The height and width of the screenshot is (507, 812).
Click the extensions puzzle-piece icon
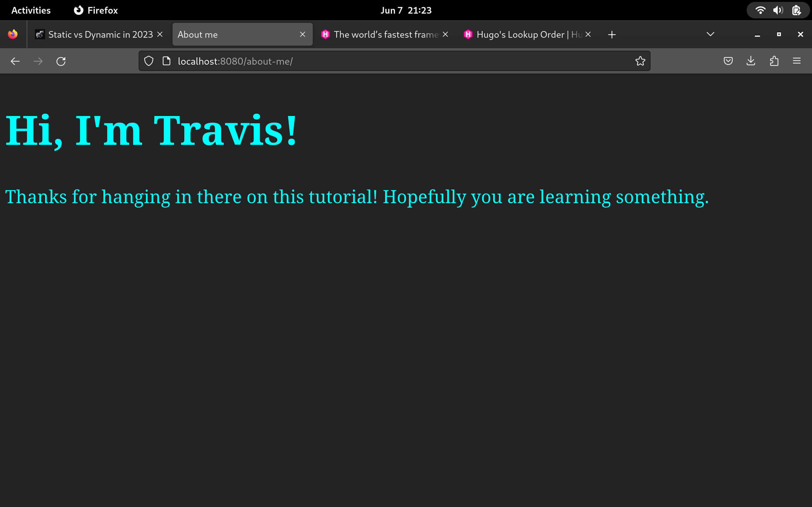coord(774,61)
